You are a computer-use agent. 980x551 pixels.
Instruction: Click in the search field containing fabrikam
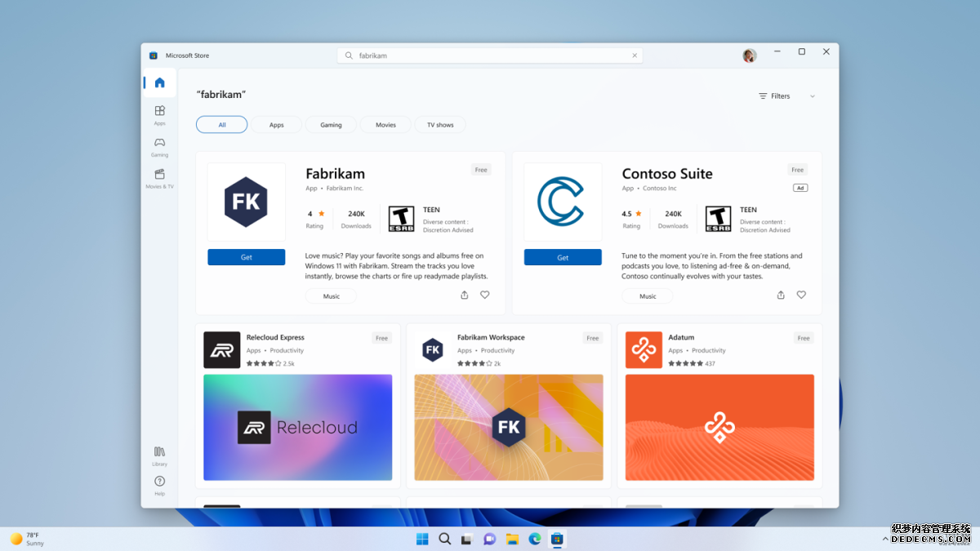[490, 56]
